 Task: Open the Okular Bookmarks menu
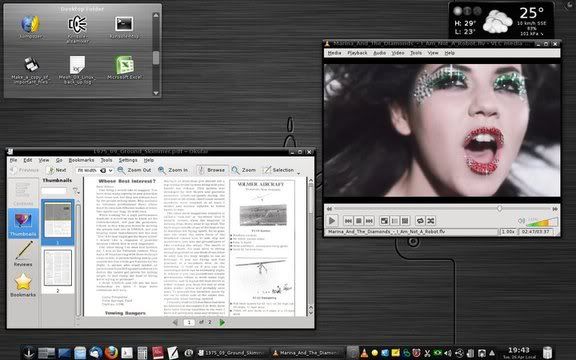(81, 161)
